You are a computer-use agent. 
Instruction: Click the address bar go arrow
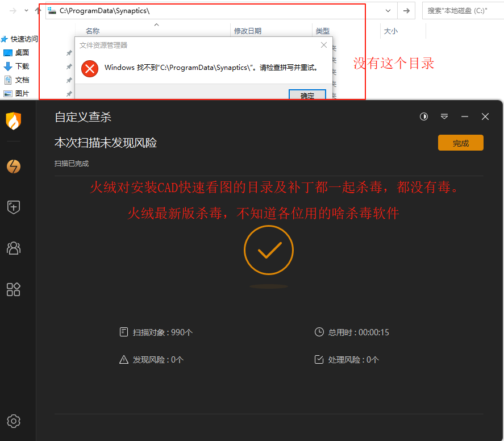click(x=406, y=11)
